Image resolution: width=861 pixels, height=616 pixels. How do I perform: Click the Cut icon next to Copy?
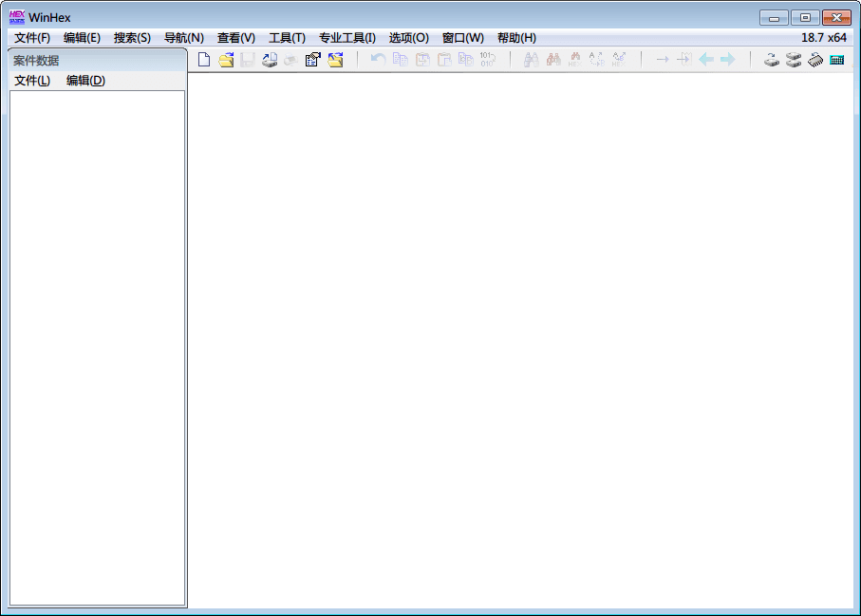click(x=422, y=59)
